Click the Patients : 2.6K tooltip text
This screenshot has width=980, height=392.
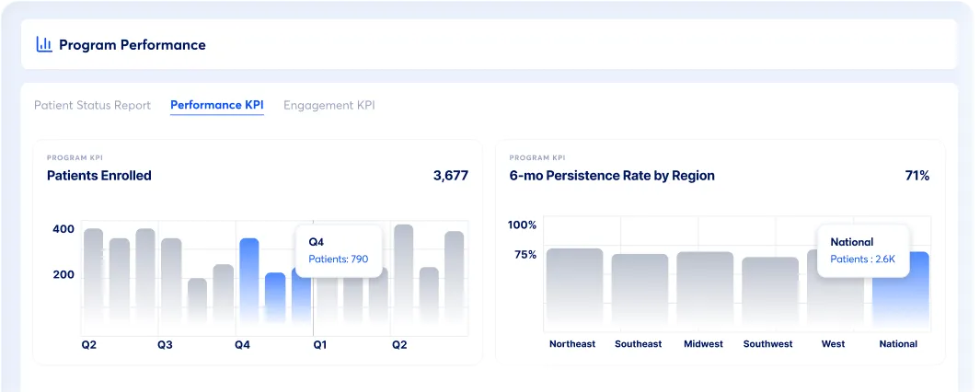(x=862, y=259)
